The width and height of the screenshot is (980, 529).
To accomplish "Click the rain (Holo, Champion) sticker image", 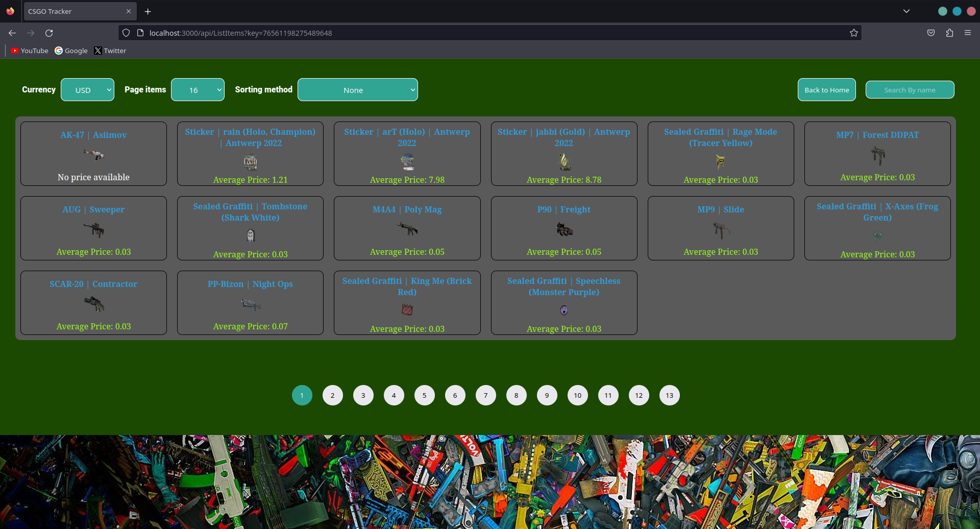I will point(250,162).
